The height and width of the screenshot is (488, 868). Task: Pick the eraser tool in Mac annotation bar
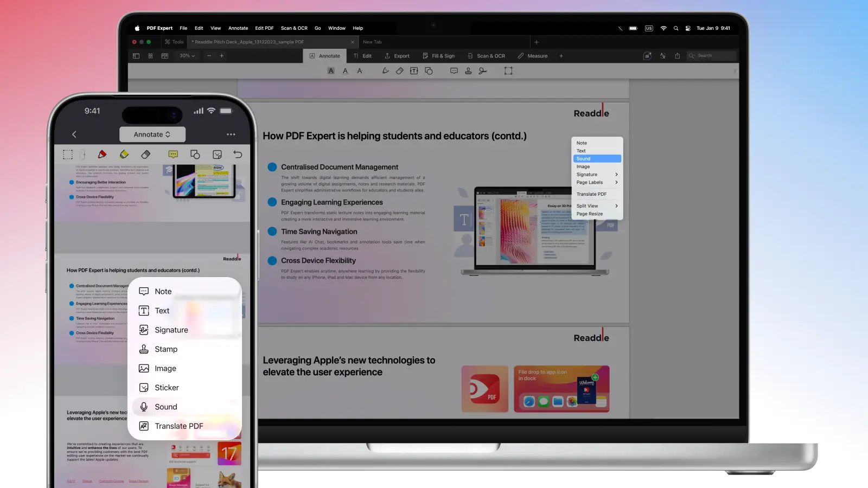(x=400, y=71)
